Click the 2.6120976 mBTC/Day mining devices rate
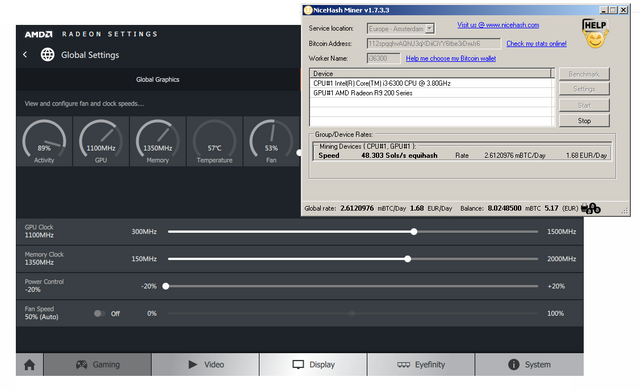The image size is (640, 390). coord(515,155)
